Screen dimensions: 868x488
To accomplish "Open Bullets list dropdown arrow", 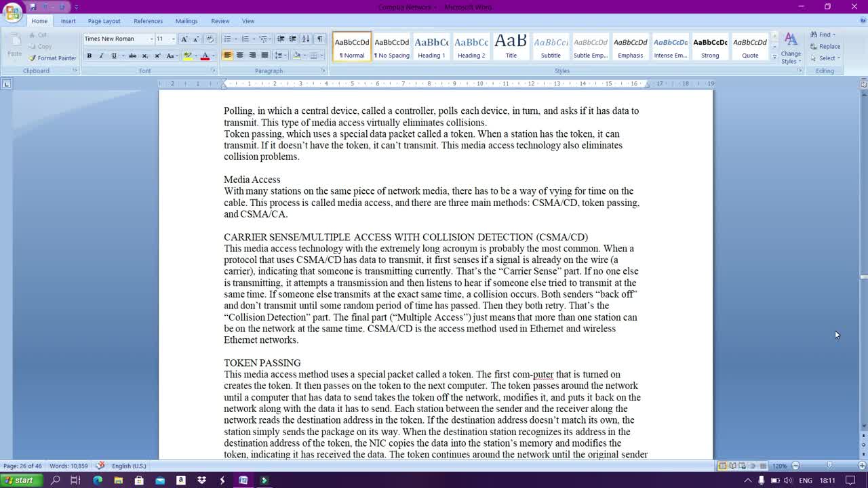I will 236,39.
